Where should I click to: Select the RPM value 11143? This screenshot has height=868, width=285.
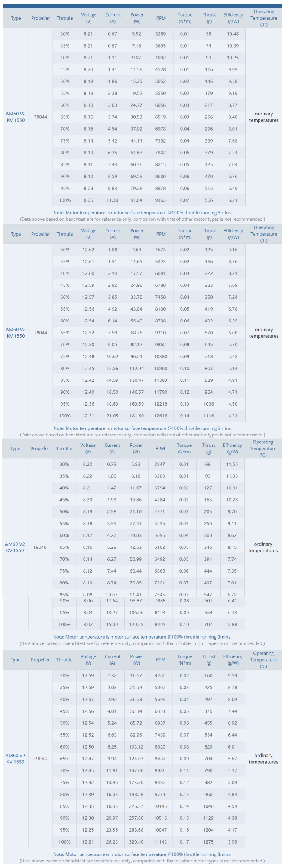click(160, 842)
